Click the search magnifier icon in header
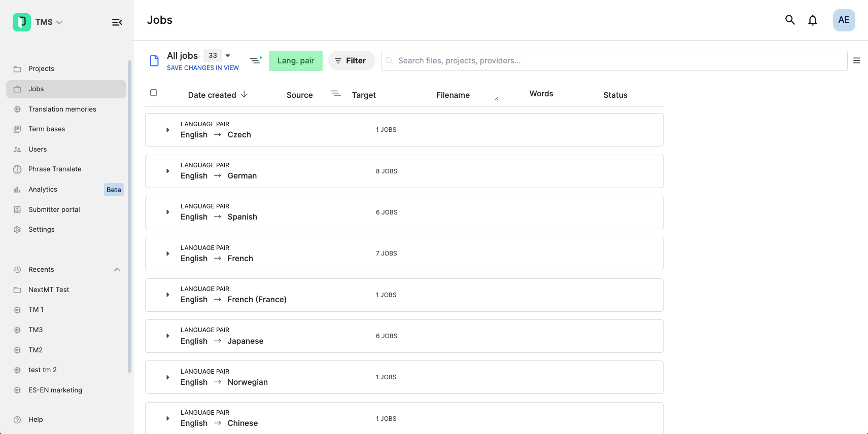Screen dimensions: 868x434 click(x=790, y=20)
